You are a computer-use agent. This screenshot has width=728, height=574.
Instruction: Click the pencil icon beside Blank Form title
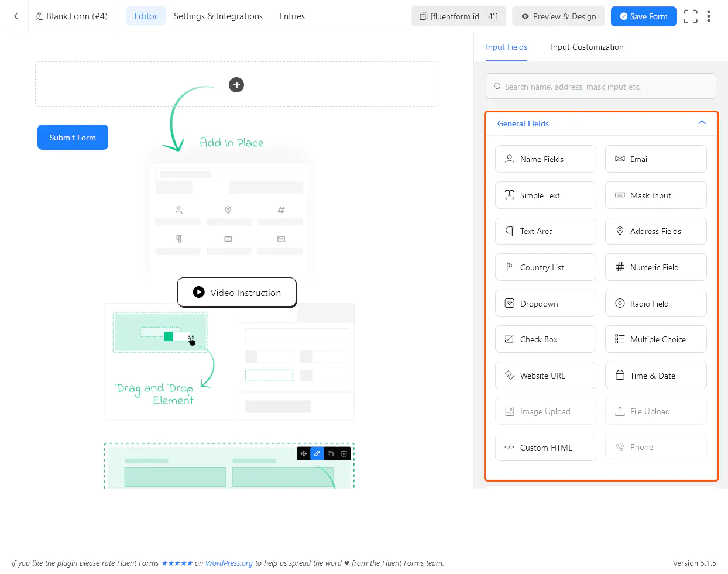tap(39, 16)
